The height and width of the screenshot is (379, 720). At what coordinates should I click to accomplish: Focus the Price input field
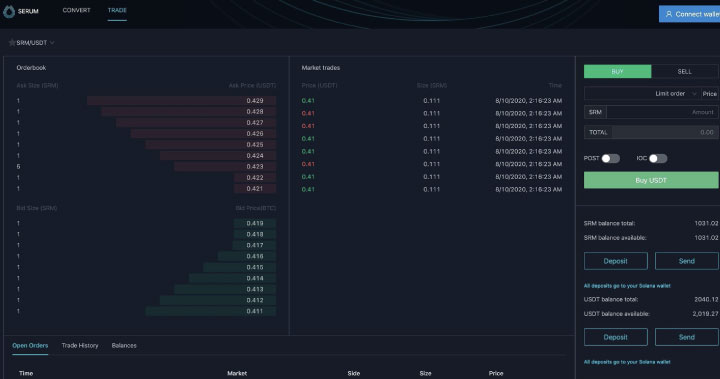[710, 94]
